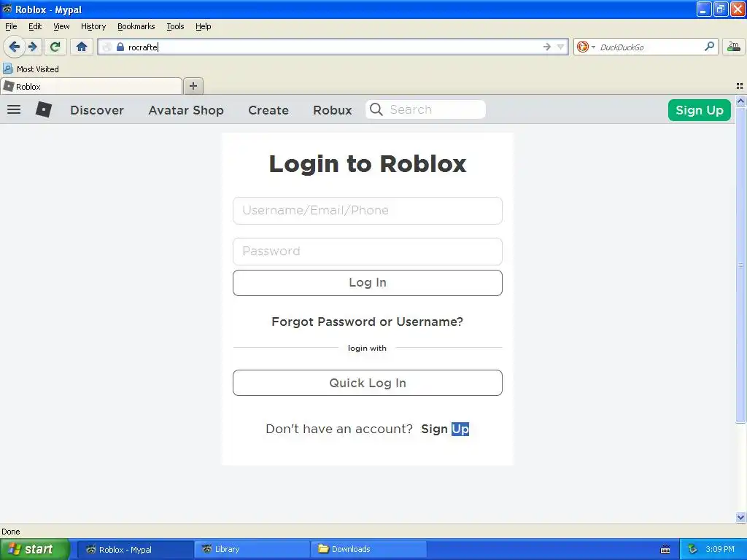This screenshot has width=747, height=560.
Task: Select the Roblox browser tab
Action: pos(91,86)
